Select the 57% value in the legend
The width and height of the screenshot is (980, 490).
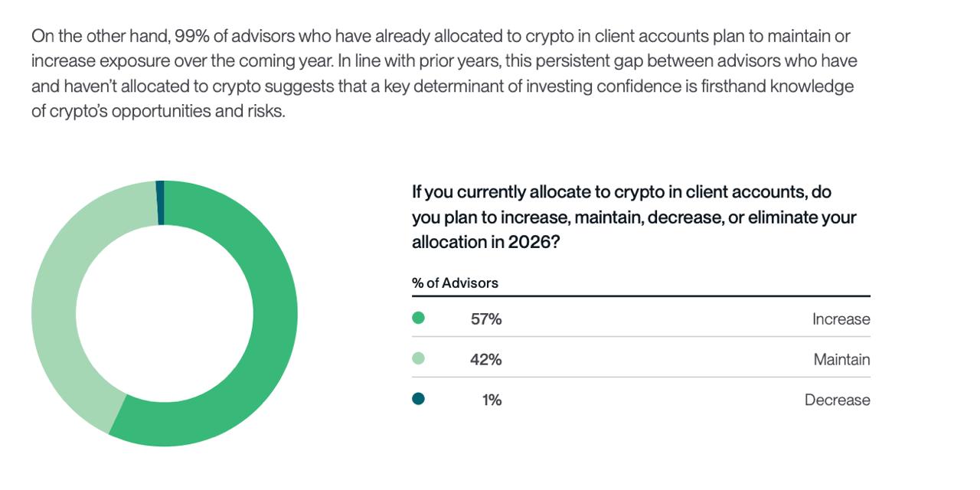point(486,319)
